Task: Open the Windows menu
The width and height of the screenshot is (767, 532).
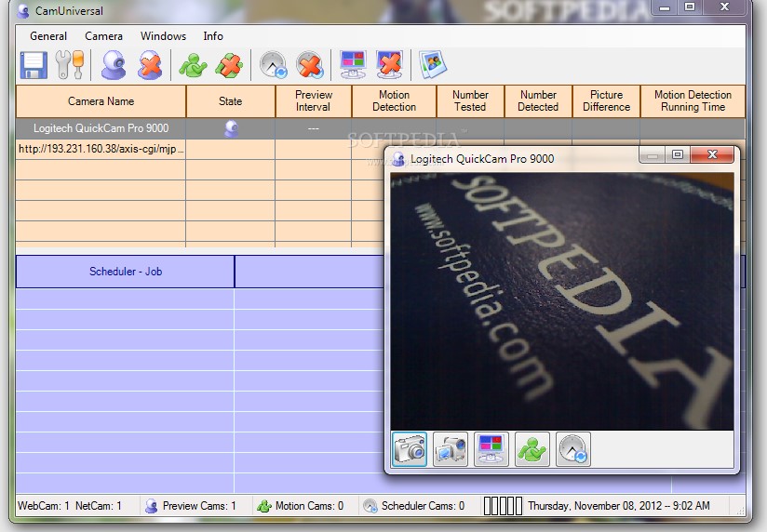Action: (x=164, y=36)
